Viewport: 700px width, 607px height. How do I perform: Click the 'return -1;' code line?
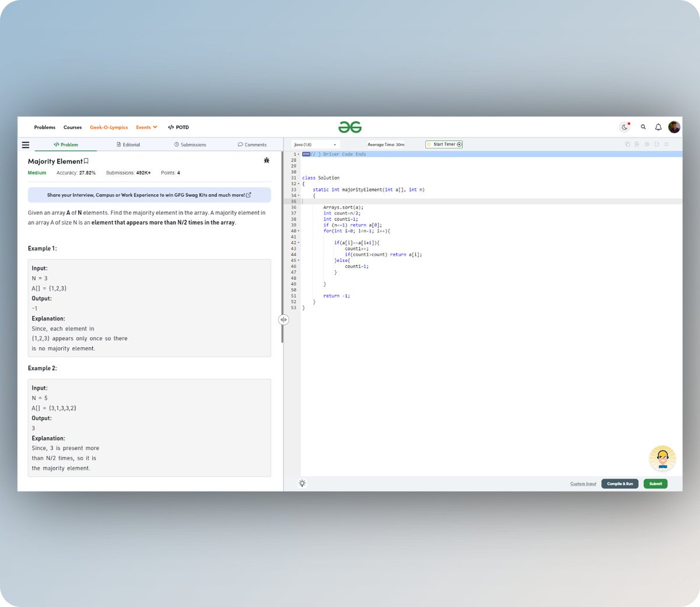[x=337, y=296]
